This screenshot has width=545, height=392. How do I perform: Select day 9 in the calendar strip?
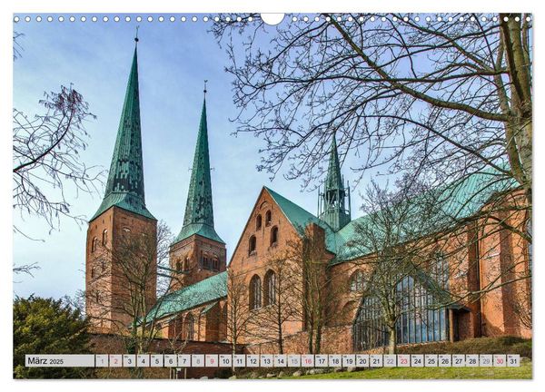212,361
